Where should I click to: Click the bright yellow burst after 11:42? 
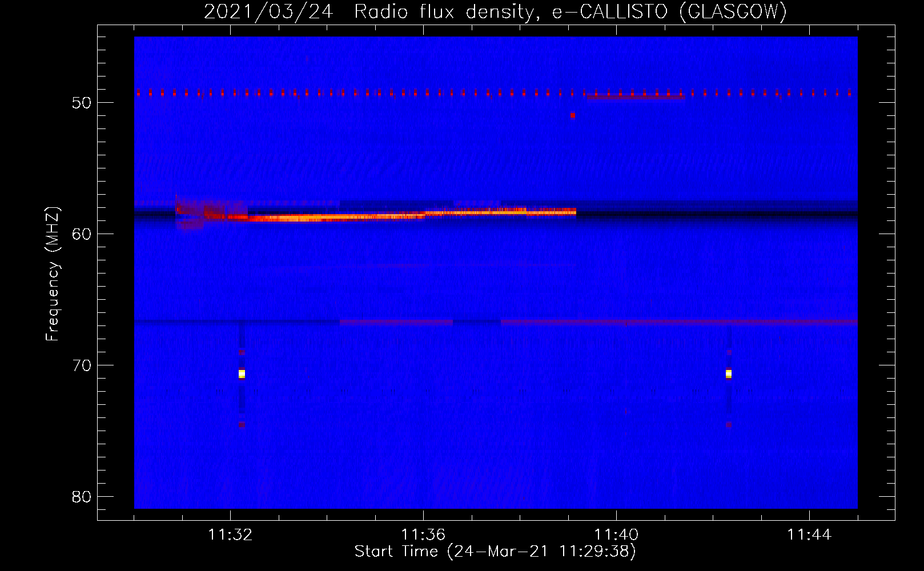[x=729, y=374]
